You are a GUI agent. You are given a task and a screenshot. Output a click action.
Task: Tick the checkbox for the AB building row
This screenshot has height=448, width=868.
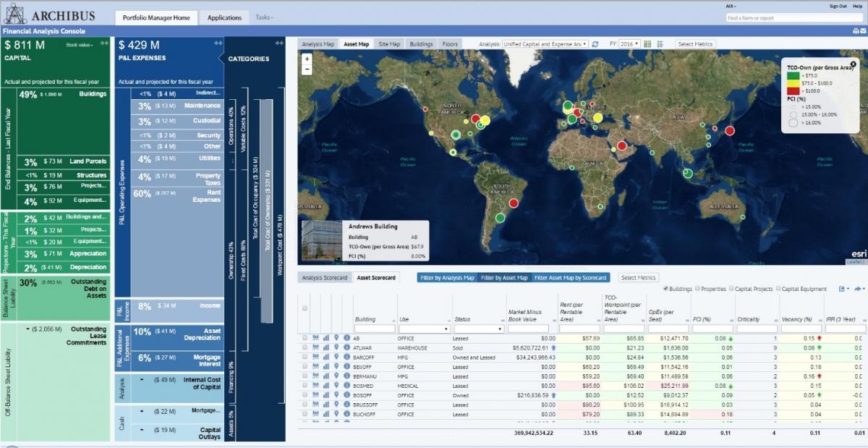click(x=305, y=338)
